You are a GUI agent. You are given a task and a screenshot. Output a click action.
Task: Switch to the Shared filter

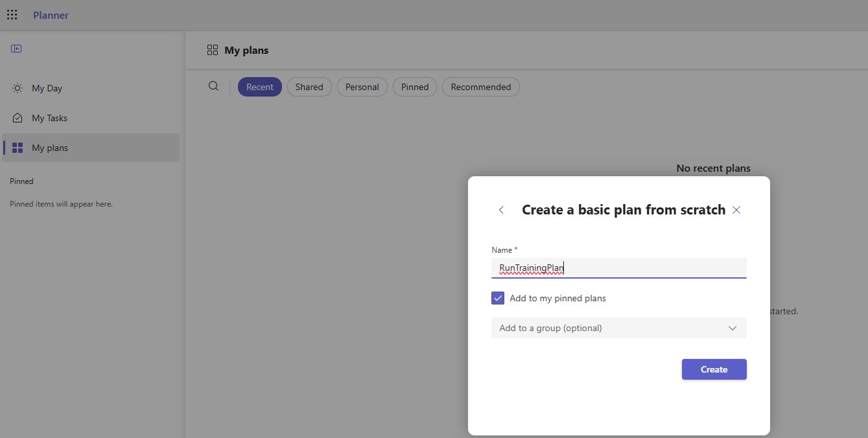[309, 87]
